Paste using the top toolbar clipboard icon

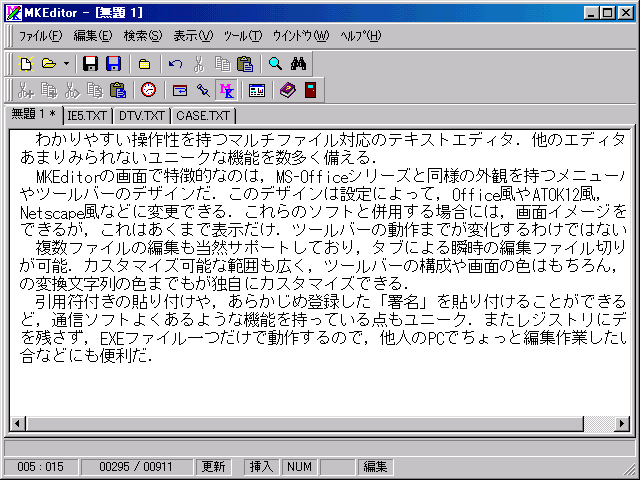tap(245, 64)
